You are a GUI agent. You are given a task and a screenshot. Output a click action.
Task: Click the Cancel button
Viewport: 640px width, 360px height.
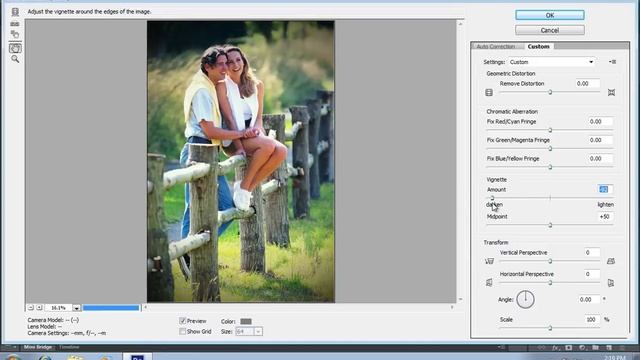point(550,30)
